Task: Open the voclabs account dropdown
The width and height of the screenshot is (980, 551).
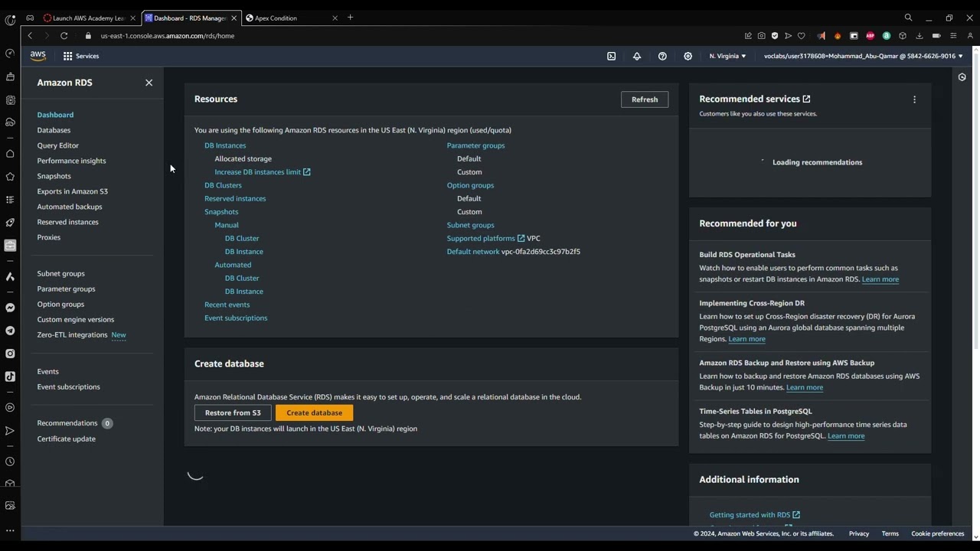Action: [x=863, y=56]
